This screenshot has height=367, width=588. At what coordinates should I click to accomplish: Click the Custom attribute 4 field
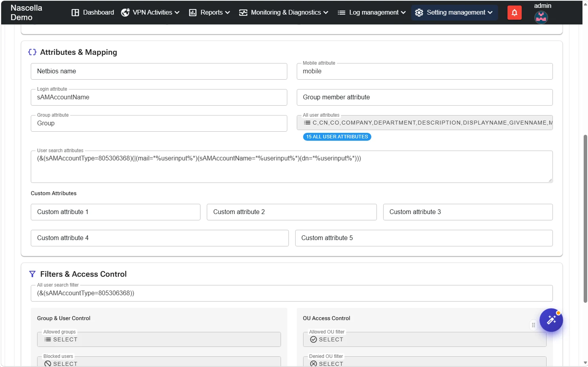tap(160, 238)
